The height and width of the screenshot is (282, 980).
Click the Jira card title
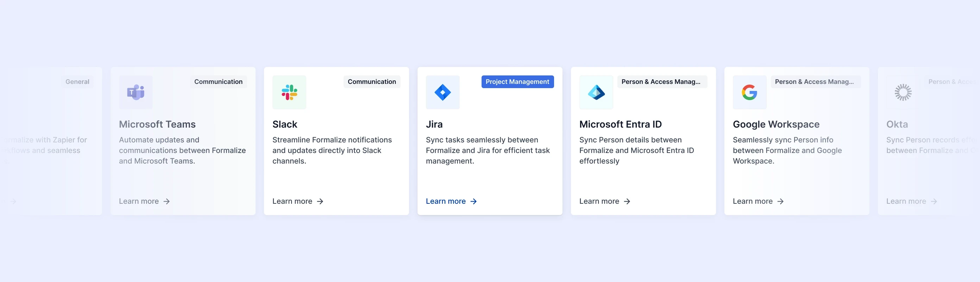coord(434,124)
